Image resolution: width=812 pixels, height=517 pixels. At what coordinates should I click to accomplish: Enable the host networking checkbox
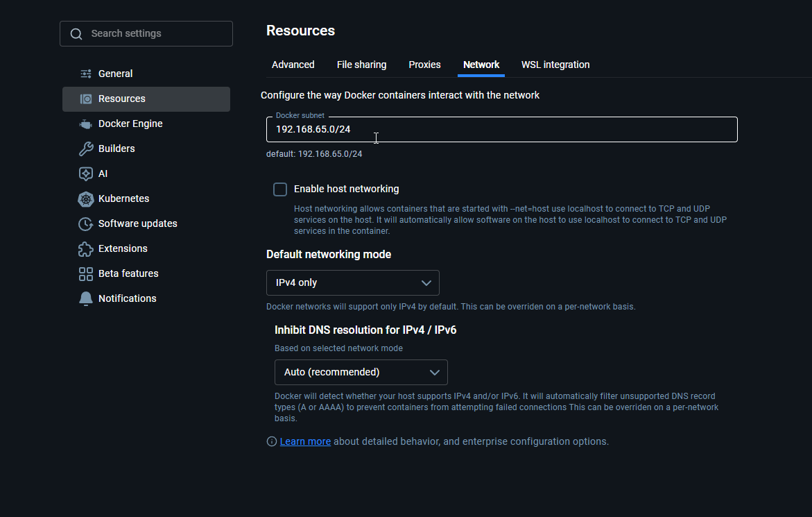280,189
